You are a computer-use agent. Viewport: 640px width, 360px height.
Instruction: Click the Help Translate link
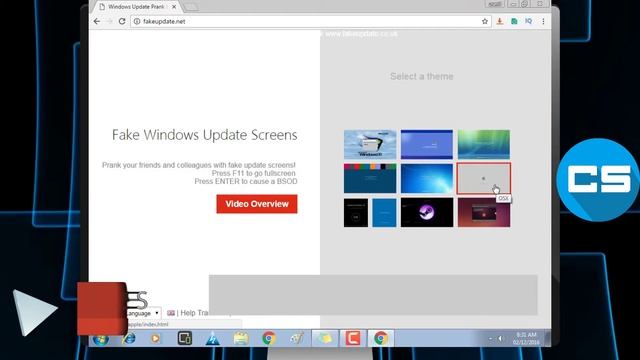pyautogui.click(x=195, y=313)
